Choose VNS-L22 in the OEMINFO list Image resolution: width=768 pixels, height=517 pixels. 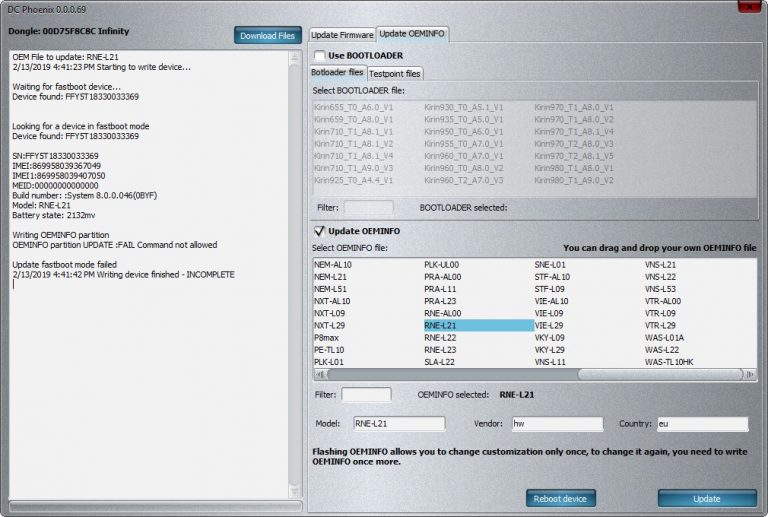pos(660,277)
